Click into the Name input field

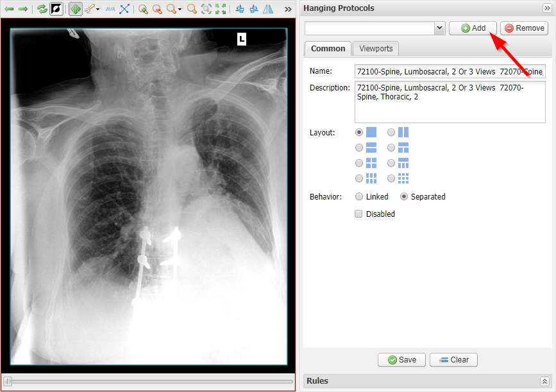click(450, 71)
